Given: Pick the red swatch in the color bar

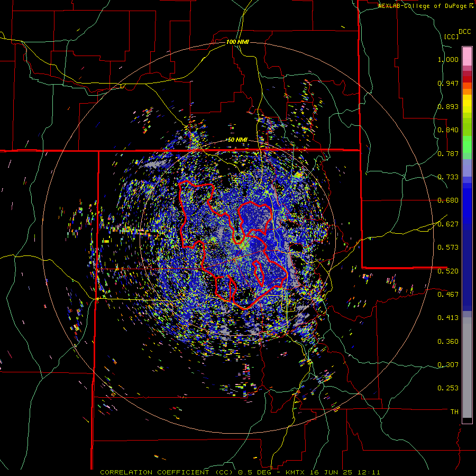Looking at the screenshot, I should (x=467, y=79).
